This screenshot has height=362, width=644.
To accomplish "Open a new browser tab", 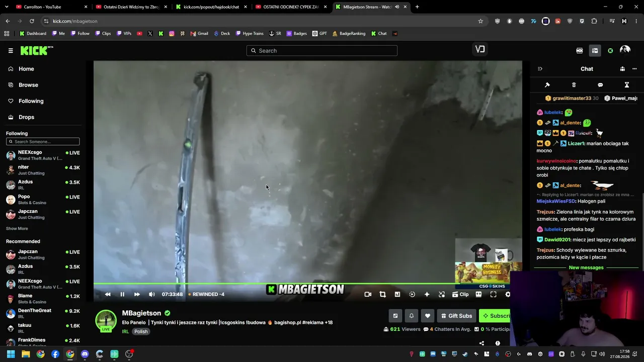I will (417, 7).
